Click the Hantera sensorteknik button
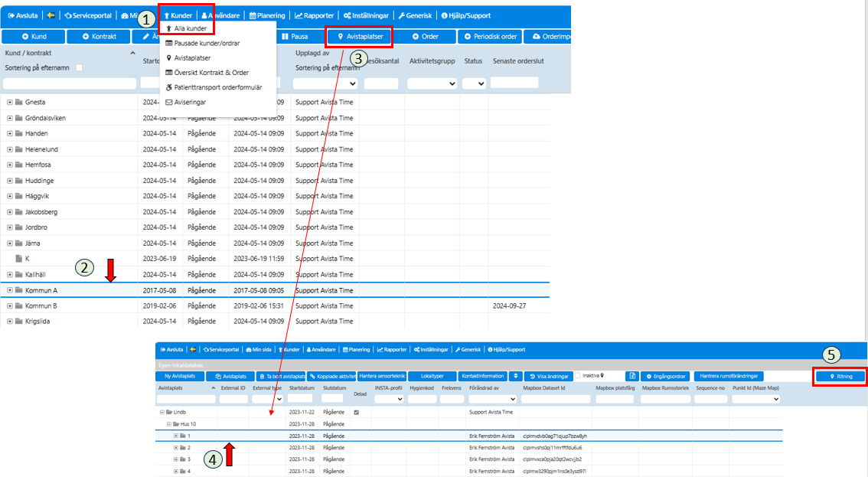The height and width of the screenshot is (477, 868). [x=382, y=376]
